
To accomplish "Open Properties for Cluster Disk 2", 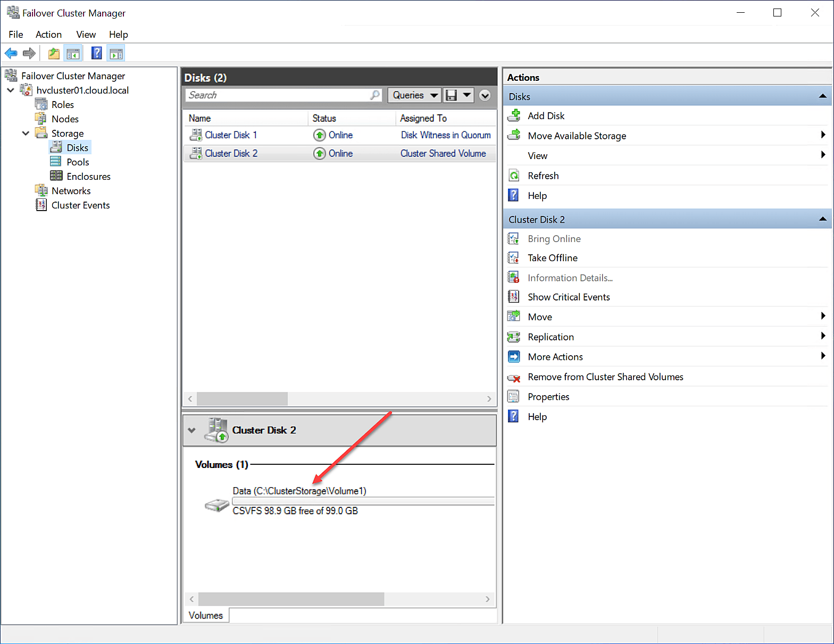I will (548, 397).
